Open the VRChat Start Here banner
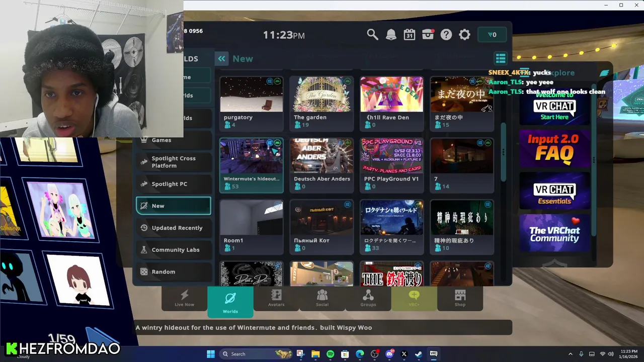Screen dimensions: 644x362 (554, 108)
